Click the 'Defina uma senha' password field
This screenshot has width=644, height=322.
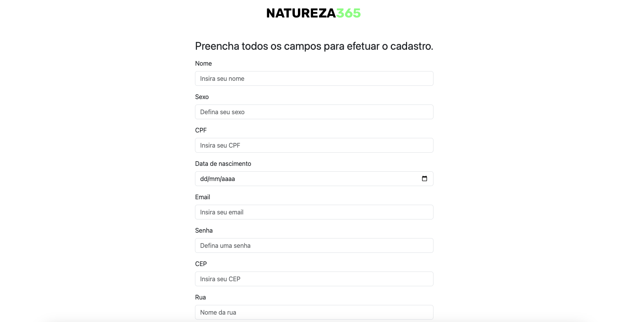click(x=314, y=245)
